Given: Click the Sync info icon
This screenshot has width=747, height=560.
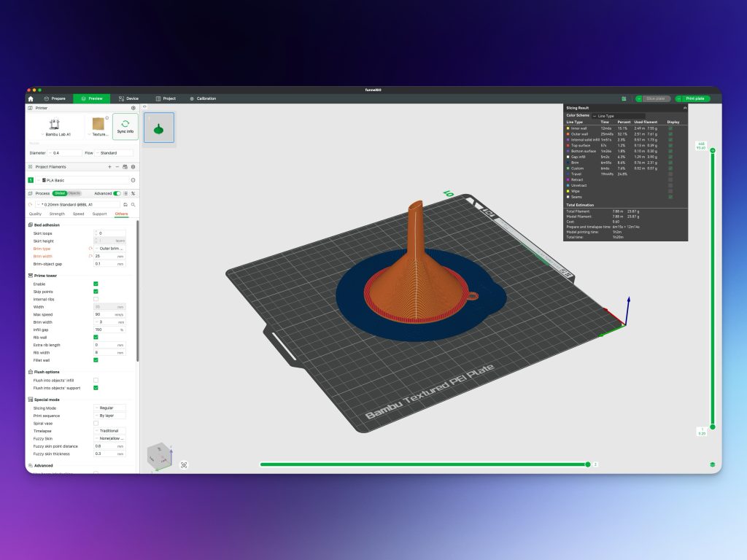Looking at the screenshot, I should pyautogui.click(x=125, y=127).
